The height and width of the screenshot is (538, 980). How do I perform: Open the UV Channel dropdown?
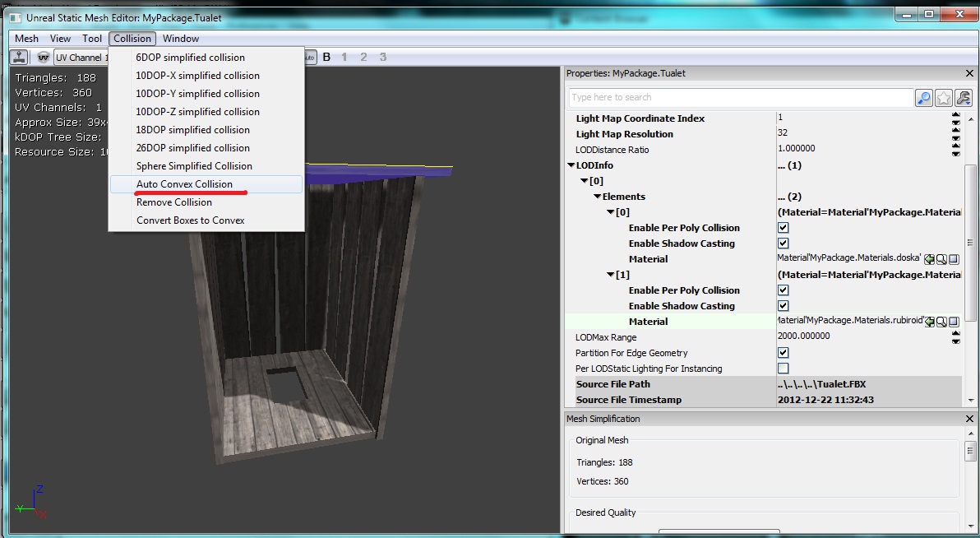click(81, 58)
